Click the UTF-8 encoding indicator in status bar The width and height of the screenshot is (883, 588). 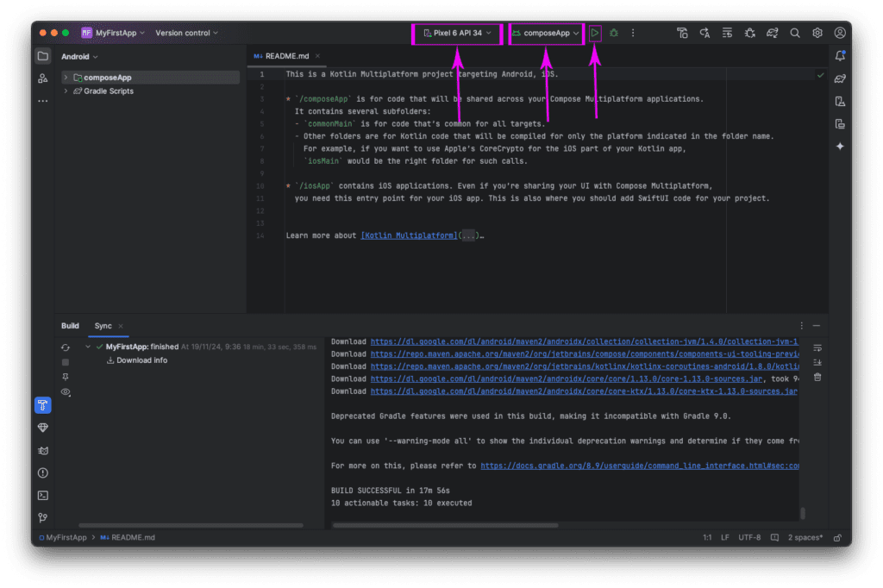pos(748,537)
